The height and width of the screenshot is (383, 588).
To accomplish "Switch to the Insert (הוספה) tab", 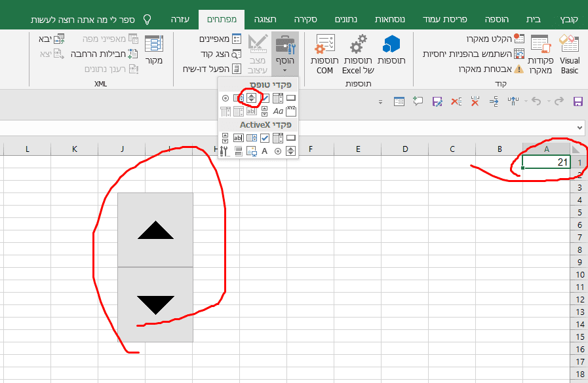I will point(496,20).
